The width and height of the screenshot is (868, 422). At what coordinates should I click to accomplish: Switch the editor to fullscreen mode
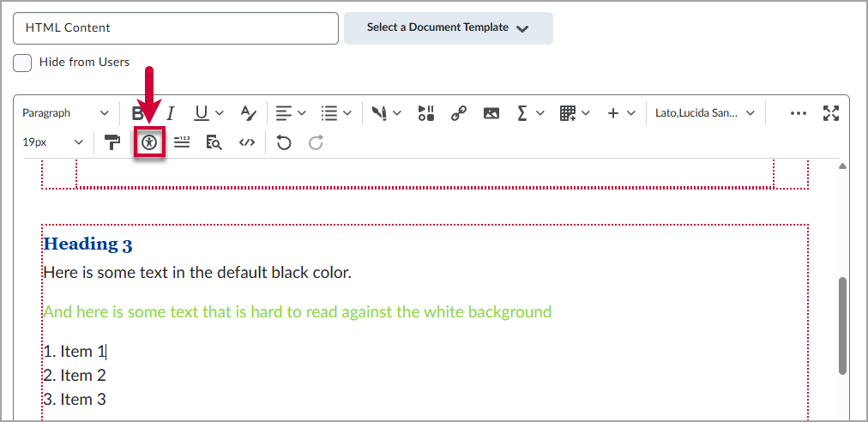point(831,113)
